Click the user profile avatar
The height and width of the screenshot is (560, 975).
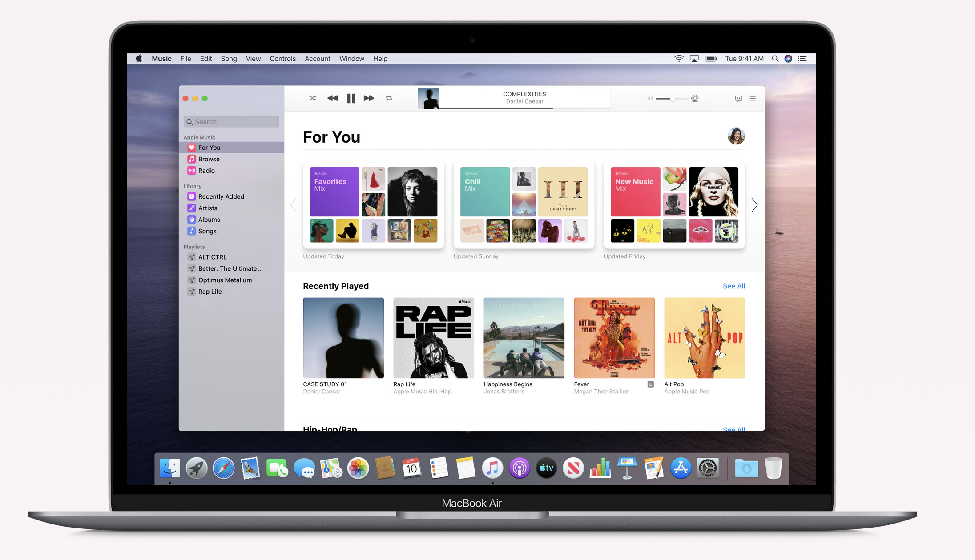736,136
